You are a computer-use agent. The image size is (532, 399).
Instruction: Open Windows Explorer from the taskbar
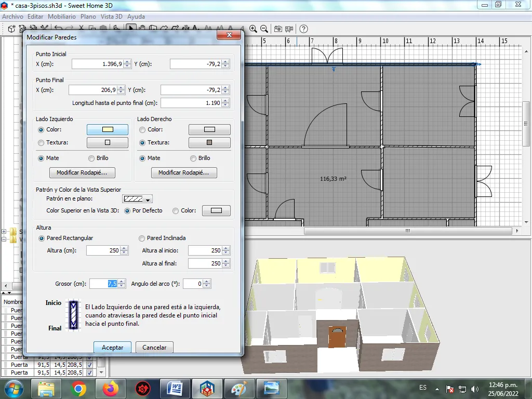[x=46, y=389]
